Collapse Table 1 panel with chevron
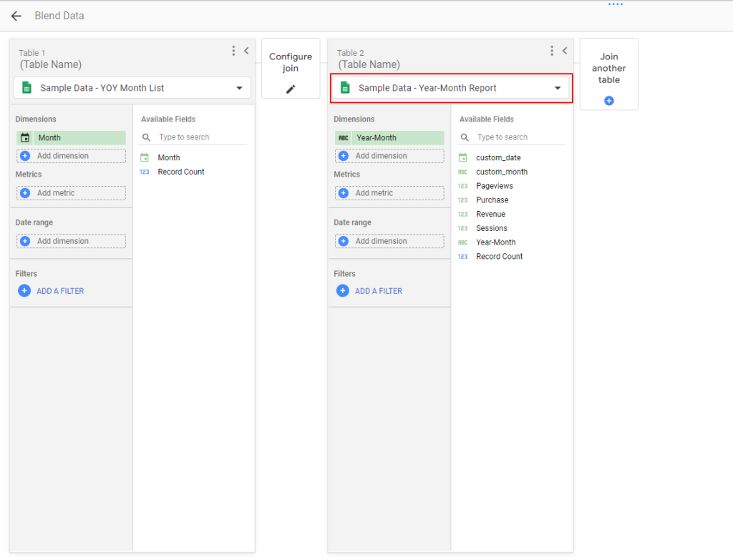Viewport: 733px width, 560px height. click(x=246, y=51)
